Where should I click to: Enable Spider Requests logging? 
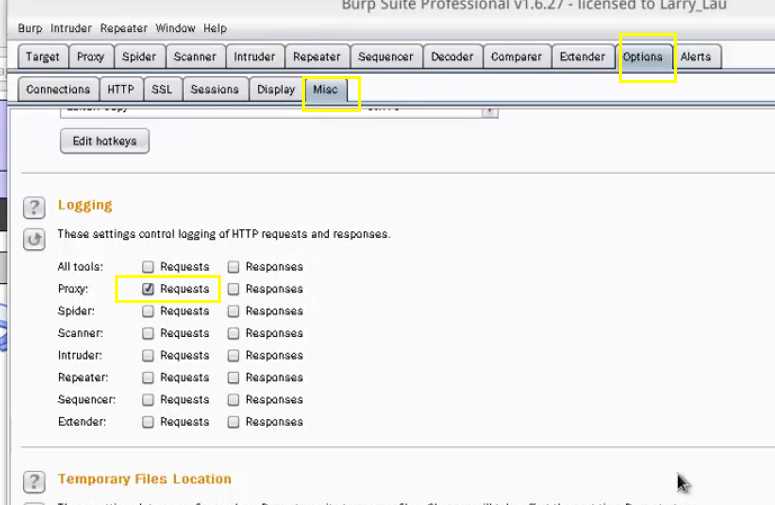coord(148,311)
